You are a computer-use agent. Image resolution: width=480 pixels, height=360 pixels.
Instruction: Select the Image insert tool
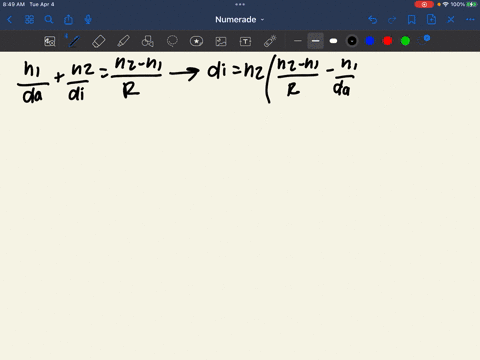click(x=221, y=41)
